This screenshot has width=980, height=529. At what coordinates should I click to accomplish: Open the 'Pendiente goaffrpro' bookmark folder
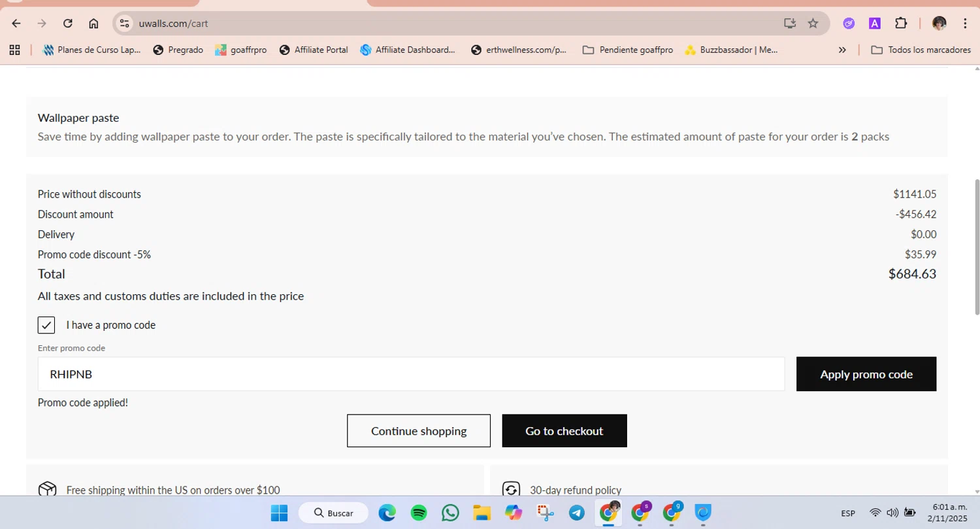click(627, 50)
